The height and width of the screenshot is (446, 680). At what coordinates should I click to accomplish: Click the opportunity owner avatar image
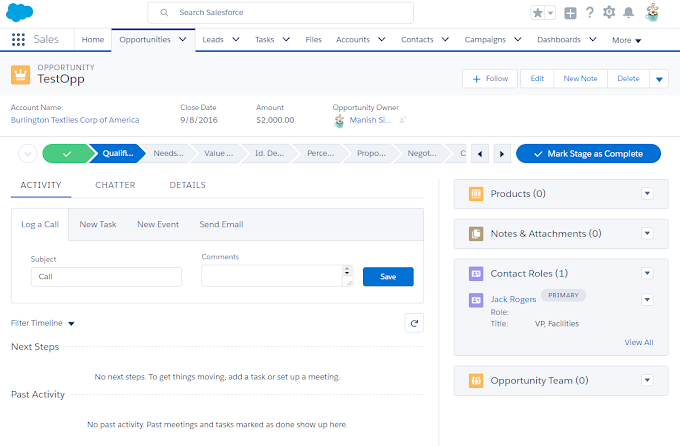click(x=339, y=121)
